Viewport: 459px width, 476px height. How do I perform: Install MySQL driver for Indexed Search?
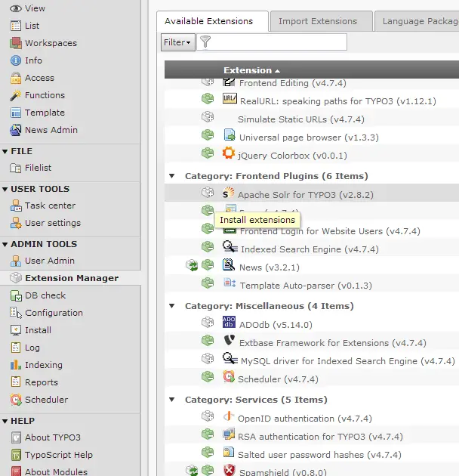(208, 359)
